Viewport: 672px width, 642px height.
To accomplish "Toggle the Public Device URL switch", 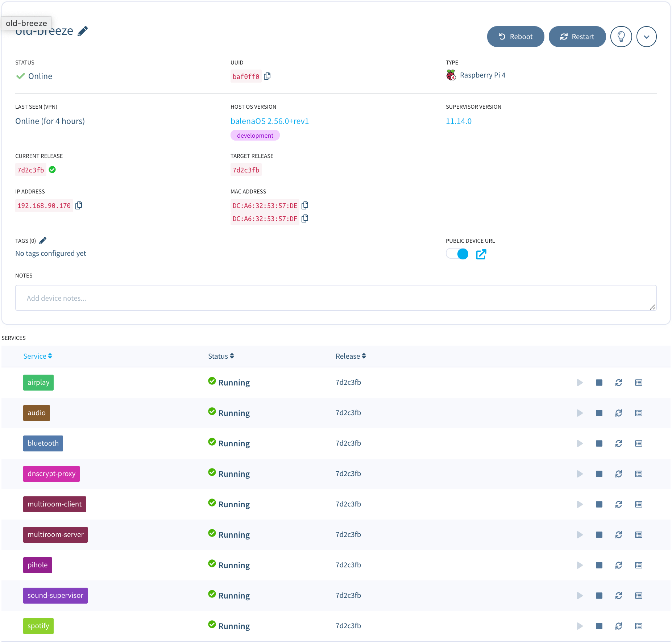I will (x=457, y=254).
